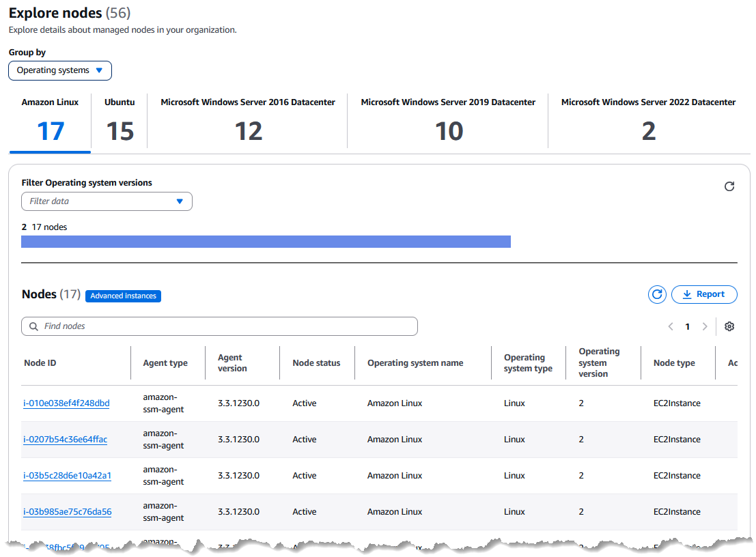756x557 pixels.
Task: Click the refresh icon in the filter panel
Action: point(729,186)
